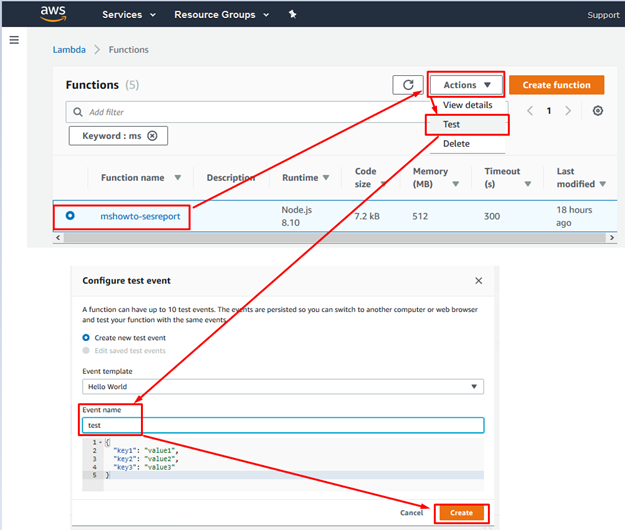Click the Create function button
The width and height of the screenshot is (625, 530).
pos(556,85)
